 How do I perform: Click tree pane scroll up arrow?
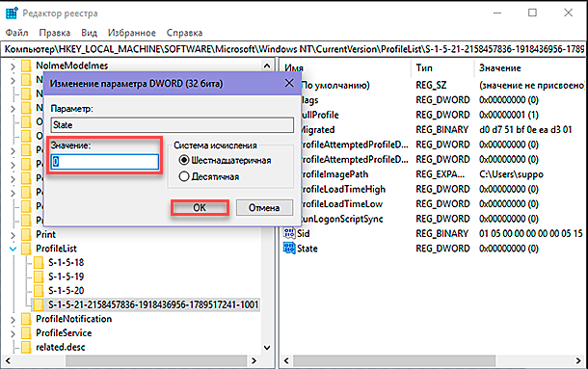[x=267, y=66]
